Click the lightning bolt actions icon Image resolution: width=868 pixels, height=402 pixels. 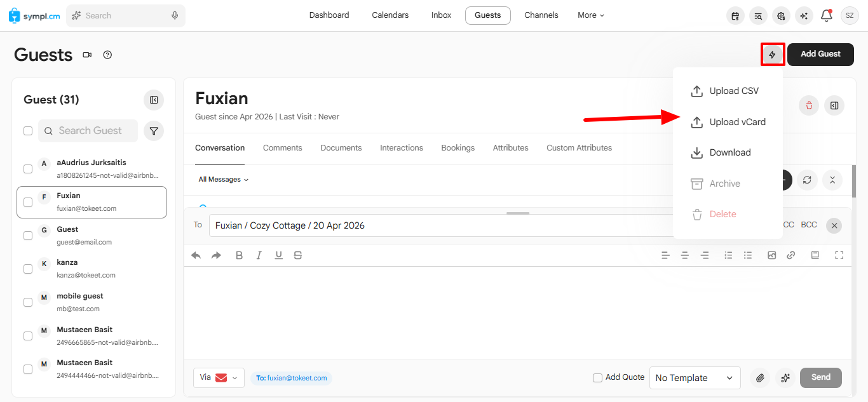click(773, 55)
